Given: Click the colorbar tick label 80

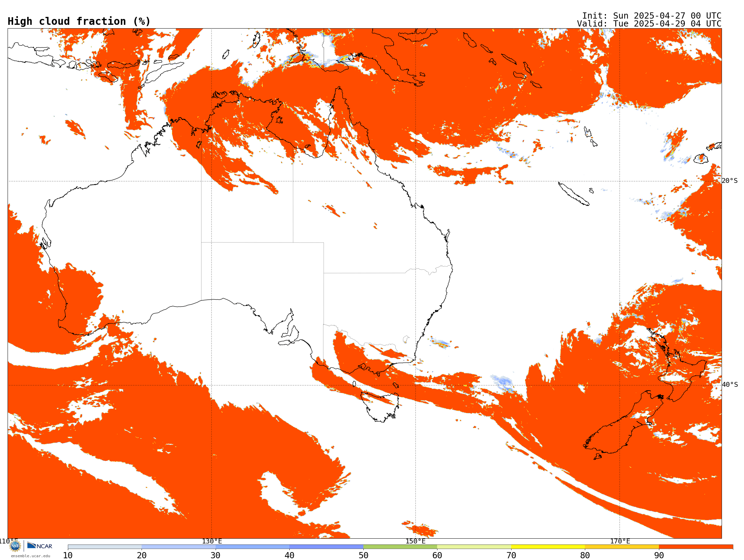Looking at the screenshot, I should pos(585,556).
